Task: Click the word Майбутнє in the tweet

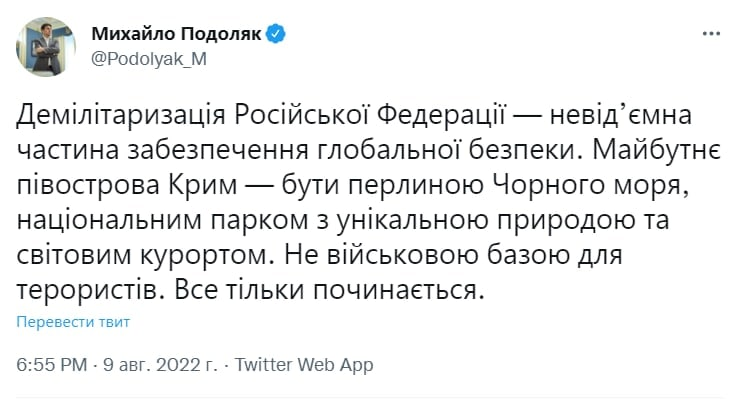Action: [657, 150]
